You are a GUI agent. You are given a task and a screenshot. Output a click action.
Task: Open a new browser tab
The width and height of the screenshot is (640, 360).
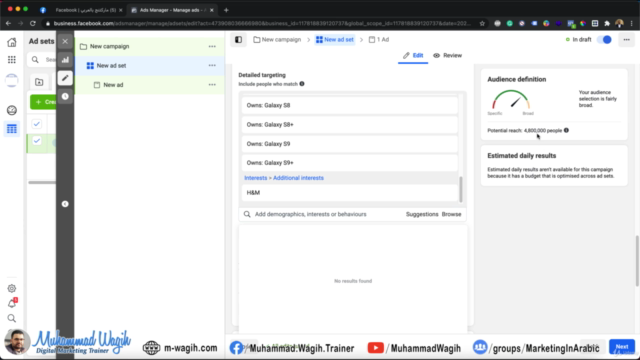pos(226,10)
